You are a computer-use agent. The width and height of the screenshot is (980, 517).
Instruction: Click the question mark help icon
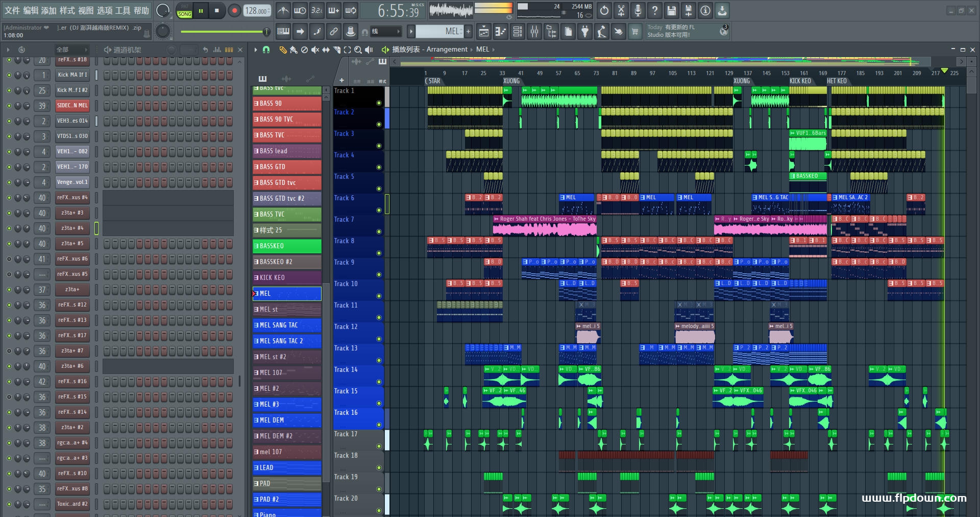click(655, 10)
